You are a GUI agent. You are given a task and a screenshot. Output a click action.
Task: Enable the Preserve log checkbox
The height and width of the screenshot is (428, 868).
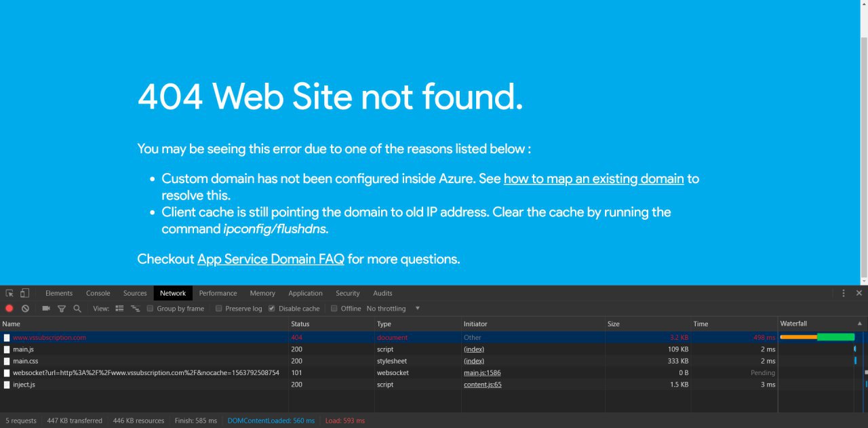point(218,309)
